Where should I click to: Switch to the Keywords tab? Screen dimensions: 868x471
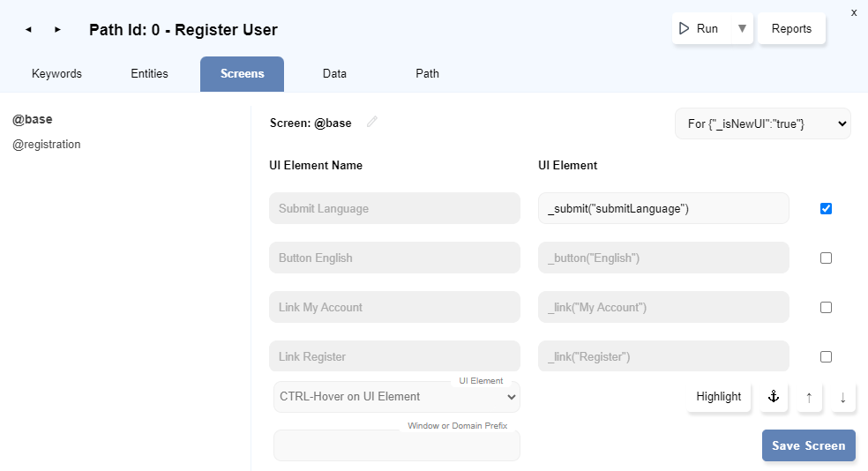tap(56, 74)
